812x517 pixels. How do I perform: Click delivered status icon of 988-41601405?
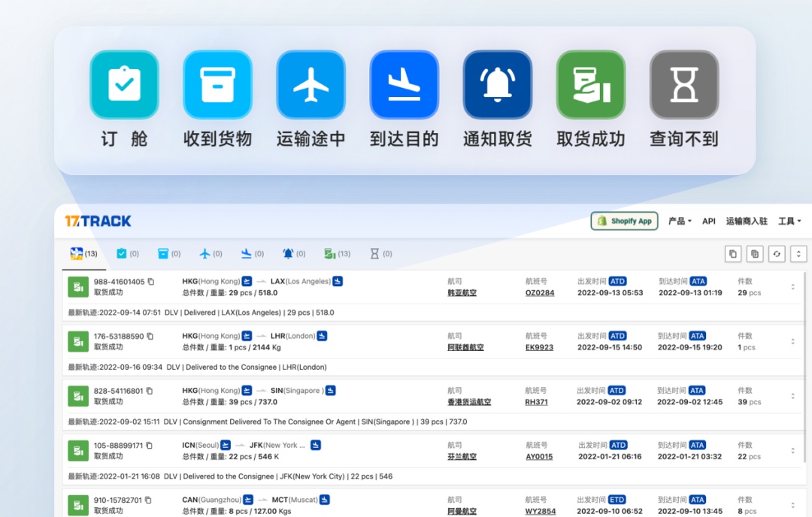click(x=78, y=287)
